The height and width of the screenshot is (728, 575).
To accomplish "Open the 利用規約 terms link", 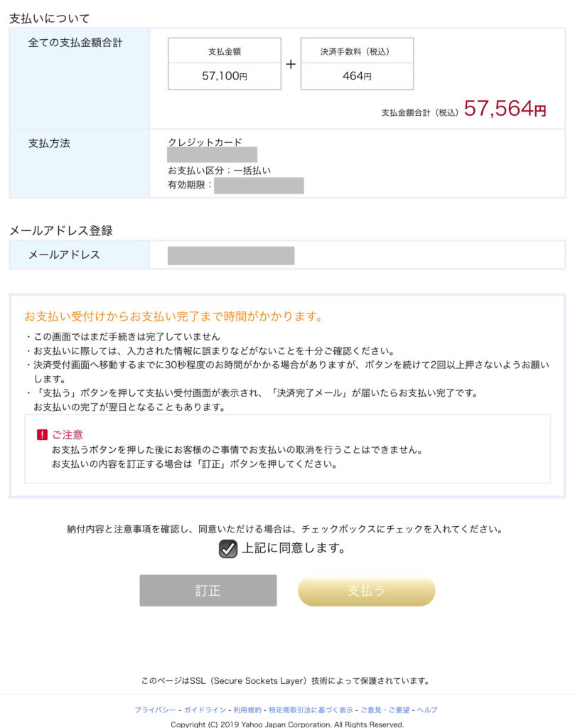I will click(247, 710).
